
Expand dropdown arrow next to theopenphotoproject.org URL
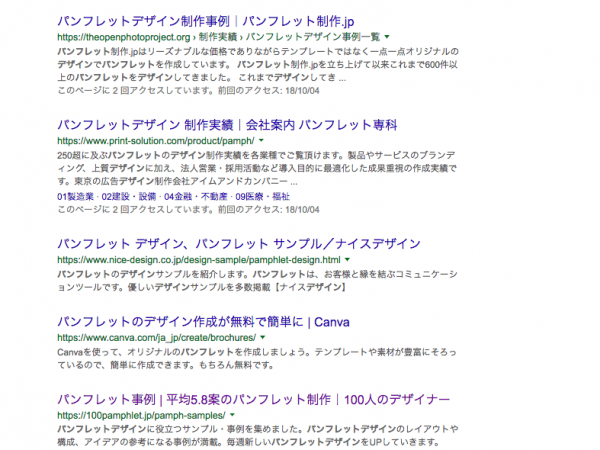[387, 37]
